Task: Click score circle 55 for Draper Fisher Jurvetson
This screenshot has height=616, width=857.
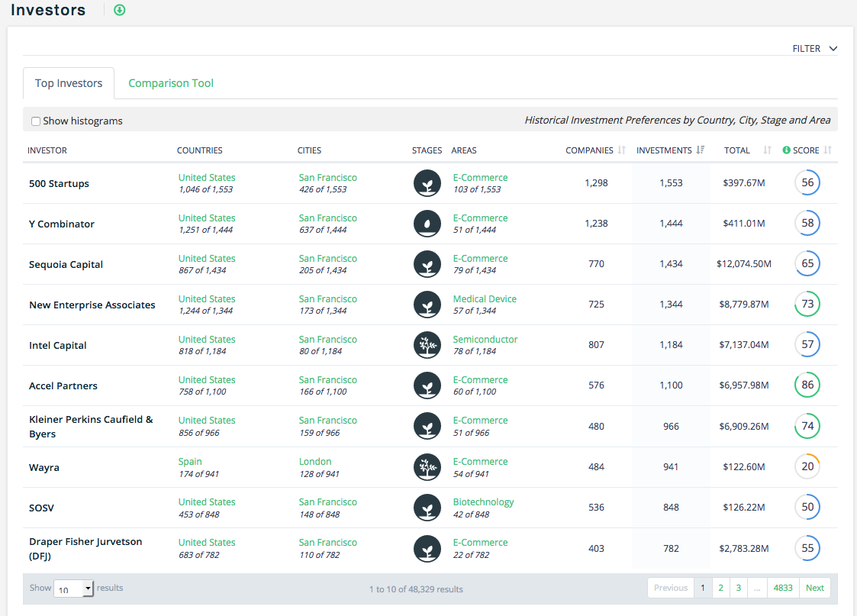Action: click(x=807, y=547)
